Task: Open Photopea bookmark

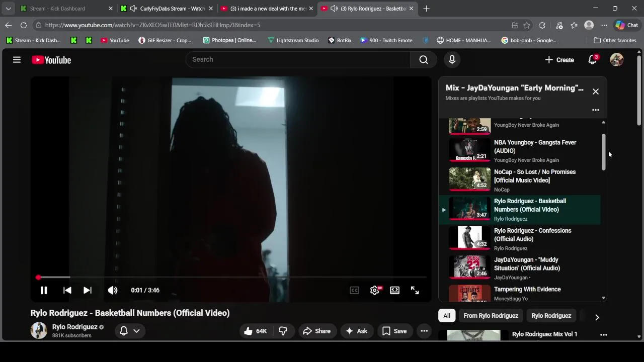Action: point(229,40)
